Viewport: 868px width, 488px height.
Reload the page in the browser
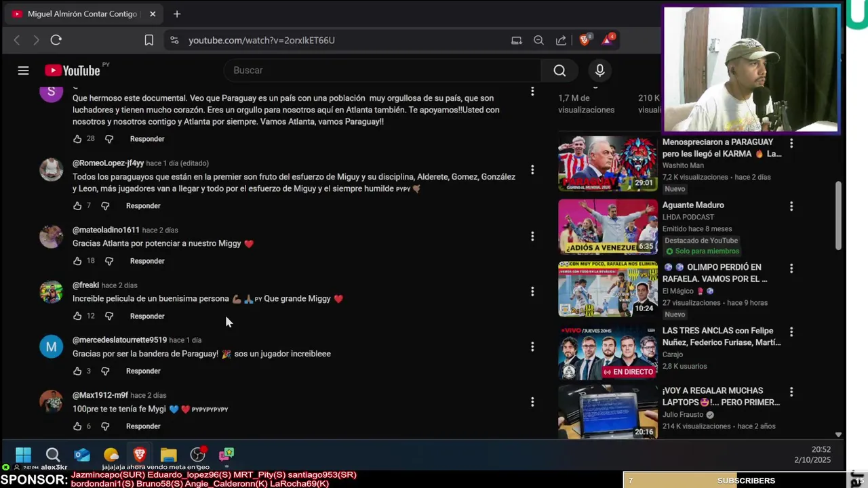(56, 40)
